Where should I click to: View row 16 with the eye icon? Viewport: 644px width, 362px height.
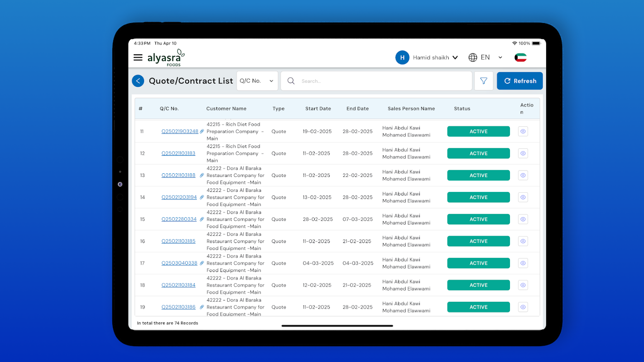tap(523, 241)
